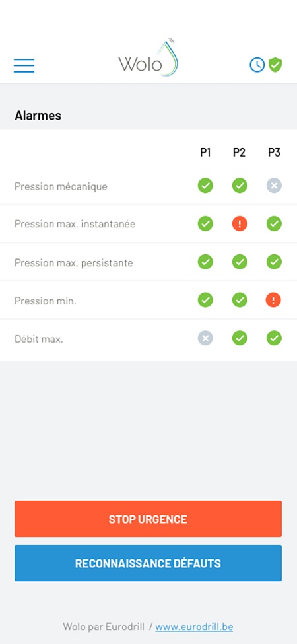This screenshot has width=297, height=644.
Task: Select red alert icon for P3 minimum pressure
Action: coord(274,301)
